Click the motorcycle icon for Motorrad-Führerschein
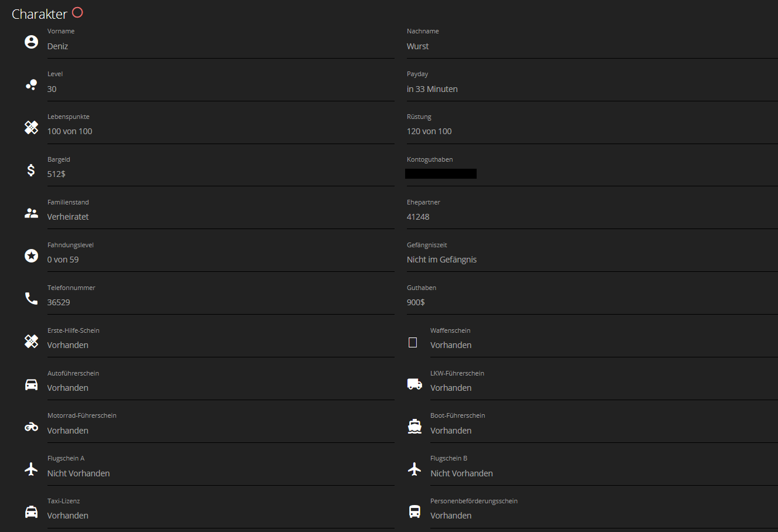The width and height of the screenshot is (778, 532). click(x=31, y=427)
